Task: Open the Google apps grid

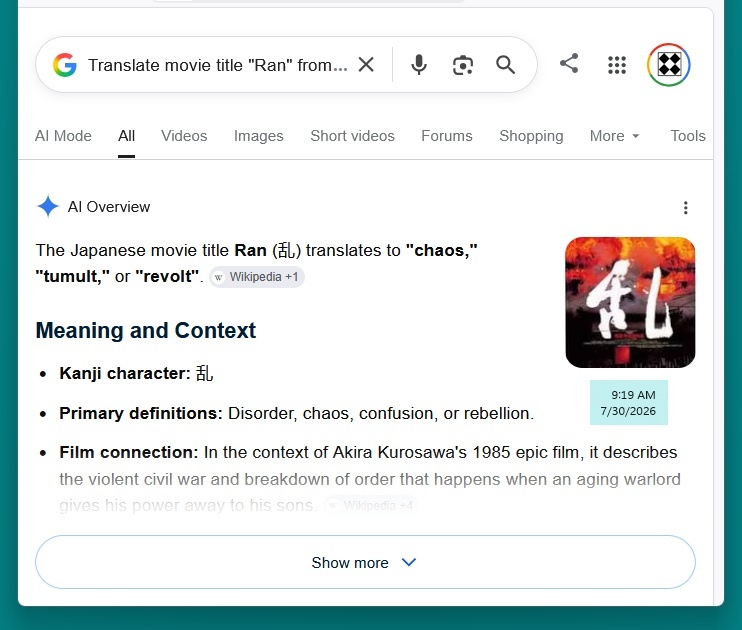Action: click(617, 65)
